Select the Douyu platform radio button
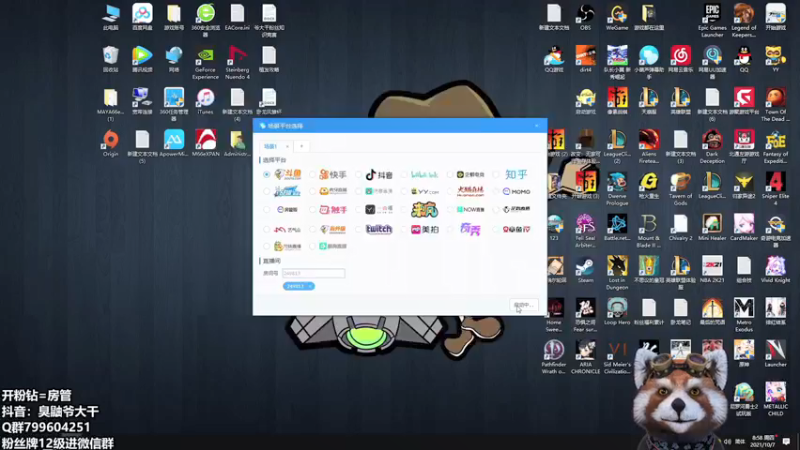The image size is (800, 450). pyautogui.click(x=266, y=174)
